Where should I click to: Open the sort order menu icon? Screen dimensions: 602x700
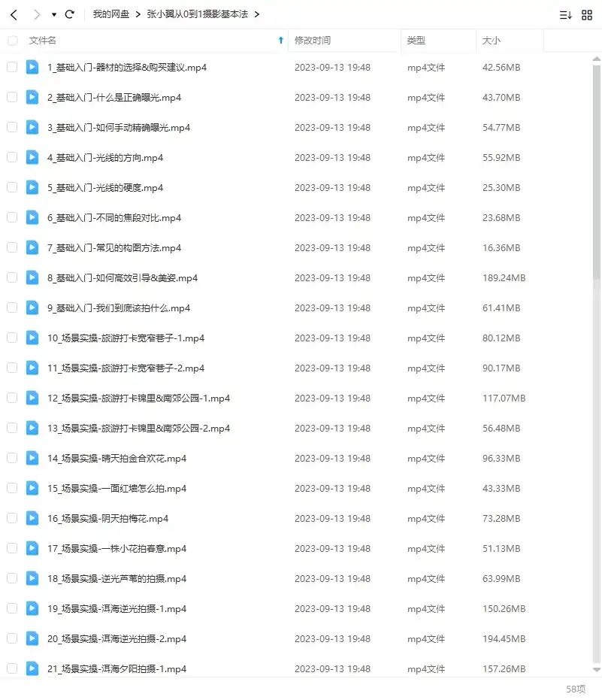pyautogui.click(x=565, y=15)
